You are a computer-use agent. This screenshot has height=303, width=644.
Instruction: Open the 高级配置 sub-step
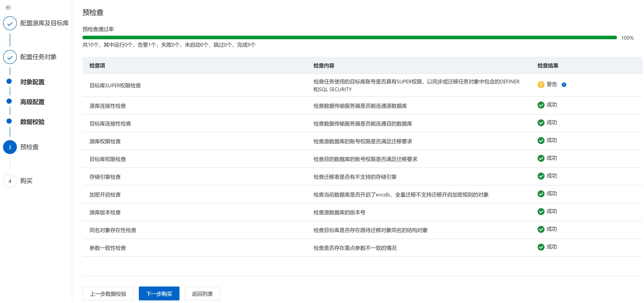click(x=32, y=102)
